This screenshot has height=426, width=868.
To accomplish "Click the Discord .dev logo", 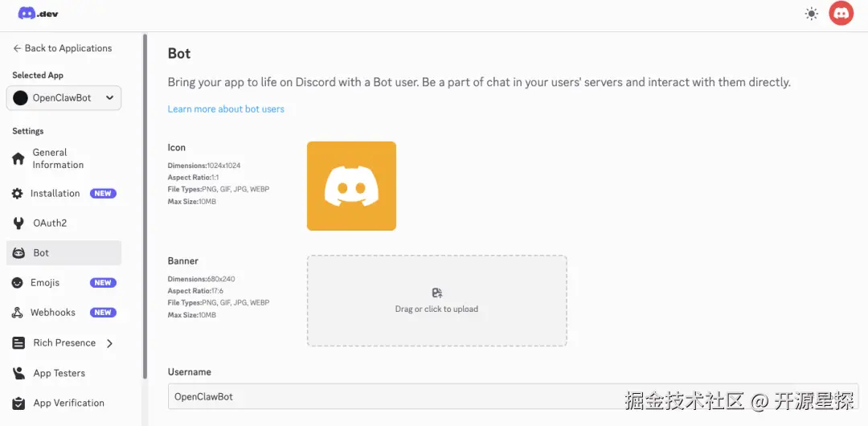I will (x=38, y=14).
